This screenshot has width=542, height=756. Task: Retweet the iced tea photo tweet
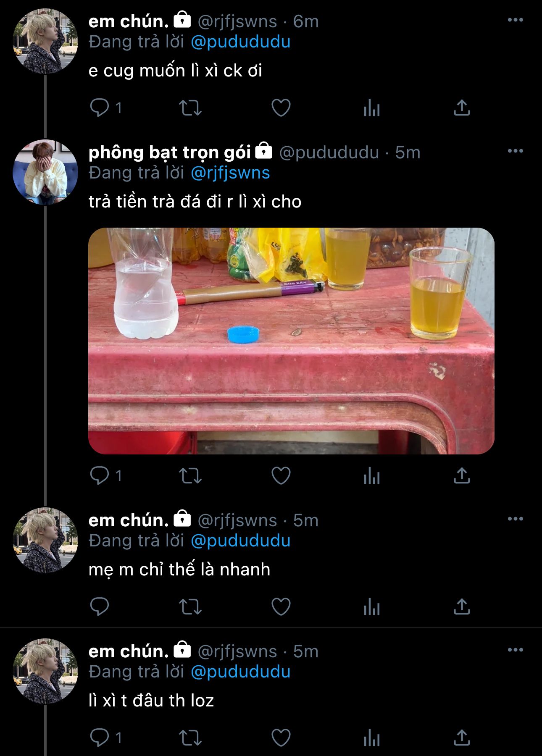coord(190,476)
